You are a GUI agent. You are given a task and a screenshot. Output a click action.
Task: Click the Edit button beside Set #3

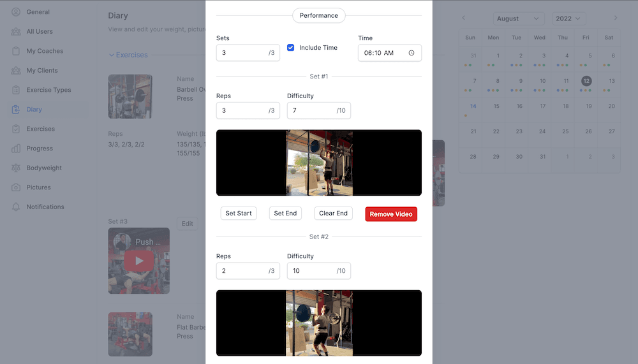(187, 224)
